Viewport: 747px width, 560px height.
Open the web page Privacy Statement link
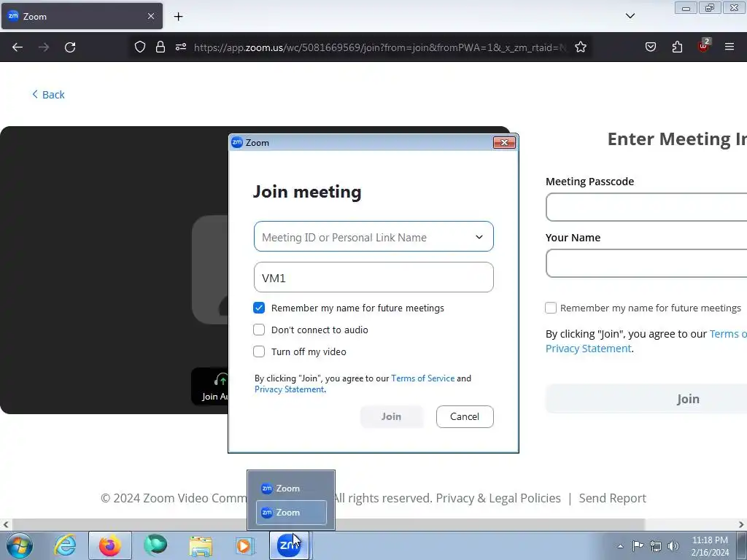click(589, 349)
